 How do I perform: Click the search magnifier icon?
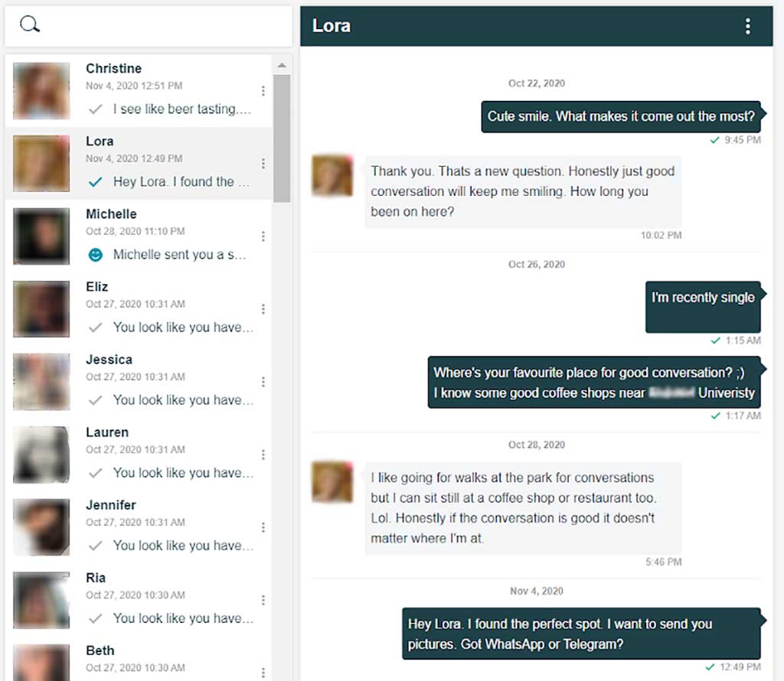[29, 24]
